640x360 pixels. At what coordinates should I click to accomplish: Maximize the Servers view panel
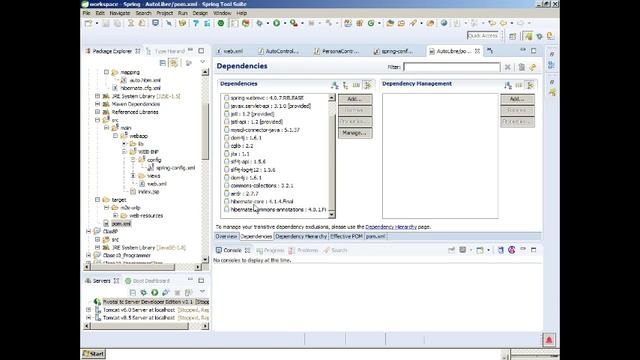[x=201, y=280]
